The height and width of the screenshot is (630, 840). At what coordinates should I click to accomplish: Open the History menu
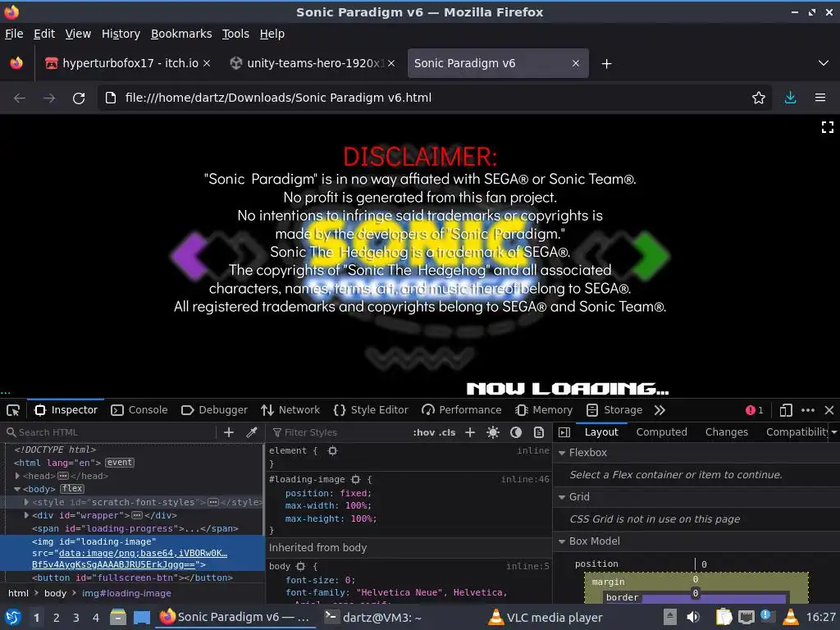[x=121, y=34]
